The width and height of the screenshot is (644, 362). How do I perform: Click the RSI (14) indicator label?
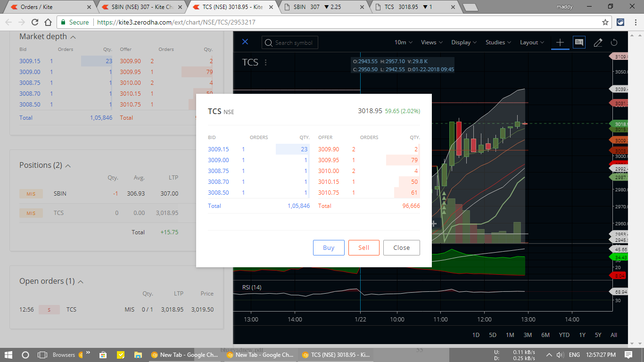(x=252, y=287)
